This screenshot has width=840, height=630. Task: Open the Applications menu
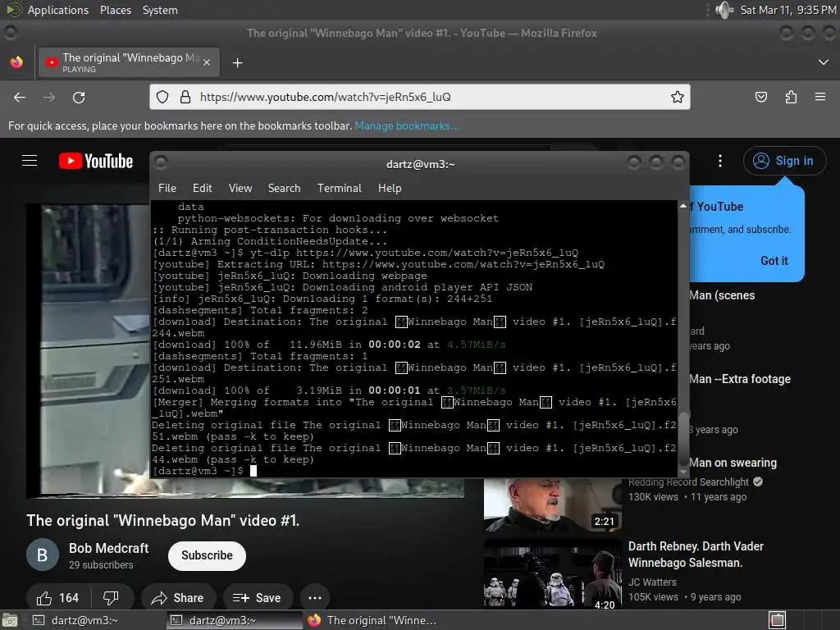(x=58, y=10)
